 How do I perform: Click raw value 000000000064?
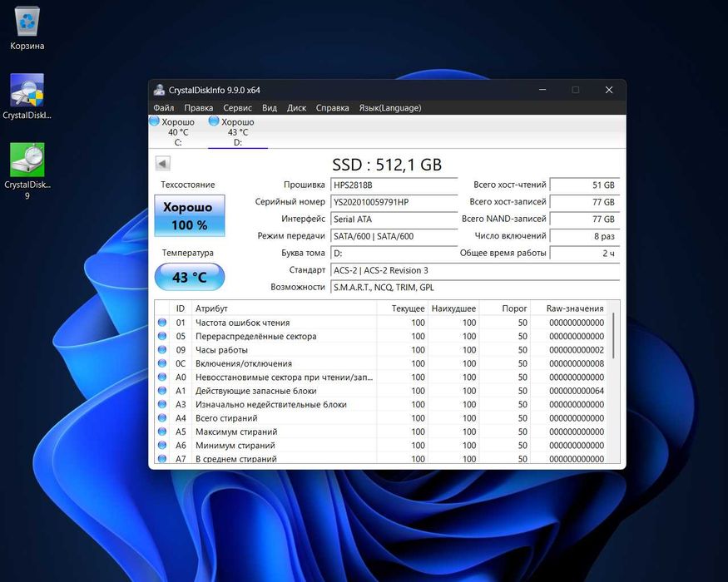(577, 391)
